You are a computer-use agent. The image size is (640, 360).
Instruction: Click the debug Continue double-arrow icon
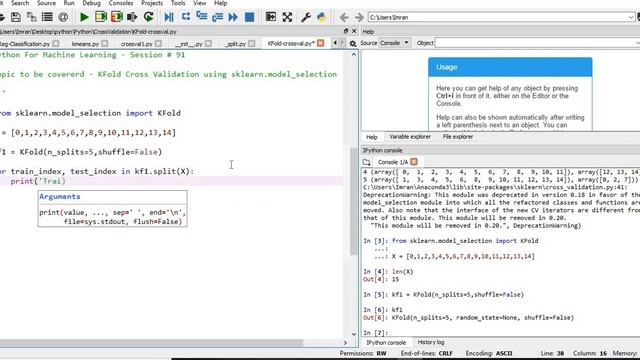(x=233, y=17)
